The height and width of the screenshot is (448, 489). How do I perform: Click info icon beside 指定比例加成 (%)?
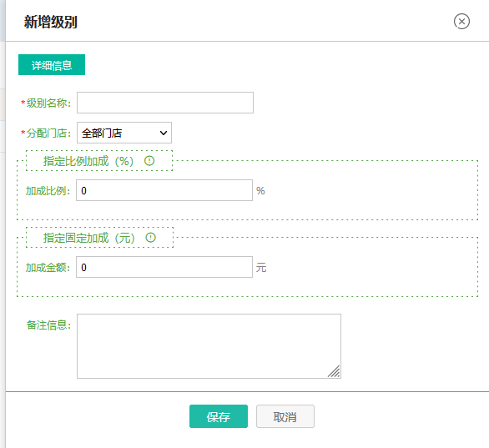pyautogui.click(x=149, y=161)
